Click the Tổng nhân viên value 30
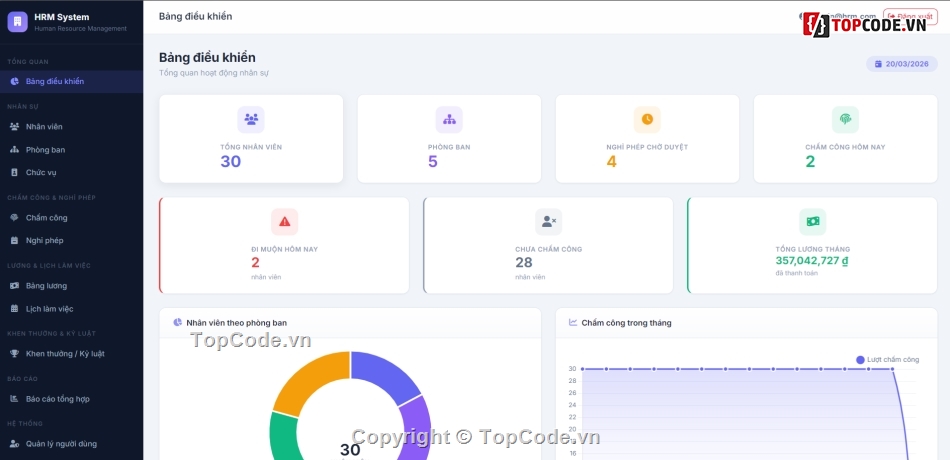This screenshot has width=950, height=460. [231, 161]
